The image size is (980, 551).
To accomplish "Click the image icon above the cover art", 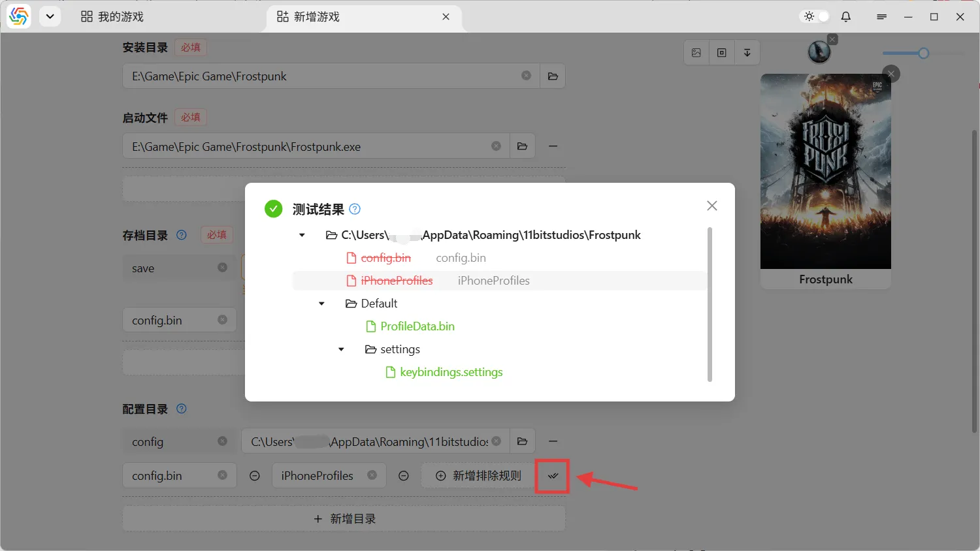I will (x=696, y=53).
